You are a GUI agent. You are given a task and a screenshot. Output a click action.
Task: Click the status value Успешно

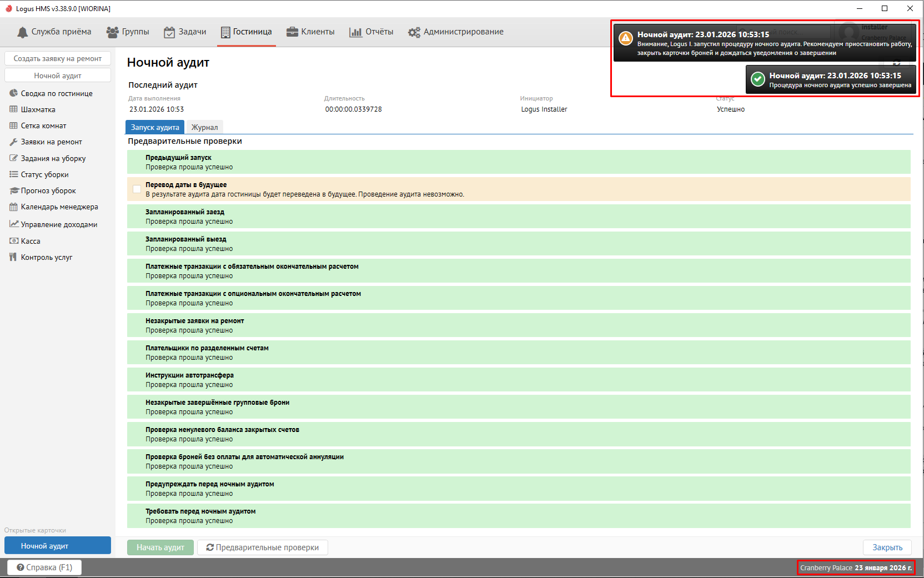click(x=731, y=109)
